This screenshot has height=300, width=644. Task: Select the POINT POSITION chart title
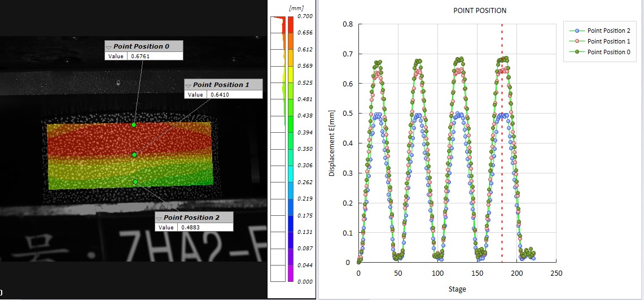(x=480, y=11)
